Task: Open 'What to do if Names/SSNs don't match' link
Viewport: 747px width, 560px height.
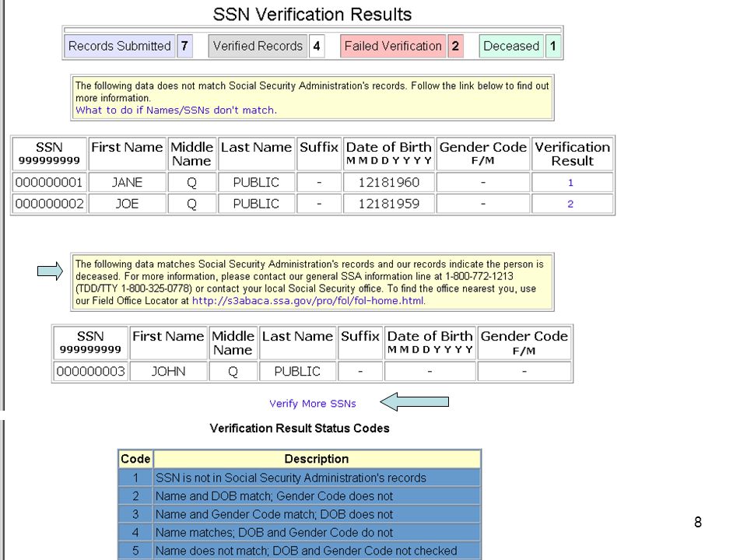Action: (176, 110)
